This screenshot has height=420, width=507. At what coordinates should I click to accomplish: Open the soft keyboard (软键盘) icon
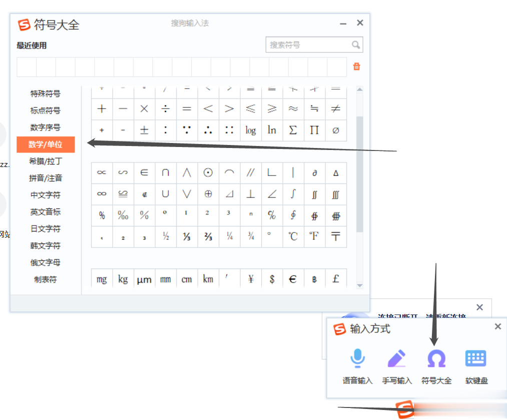coord(475,358)
